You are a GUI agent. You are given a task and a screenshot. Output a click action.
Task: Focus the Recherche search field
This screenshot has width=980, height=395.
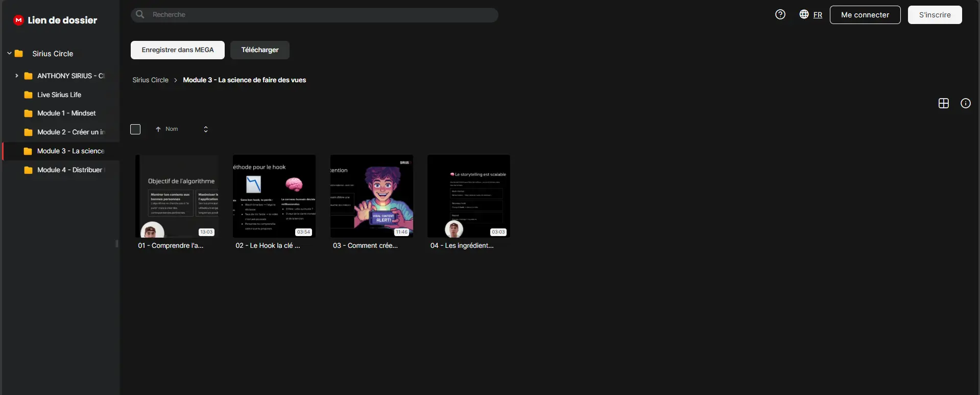315,15
